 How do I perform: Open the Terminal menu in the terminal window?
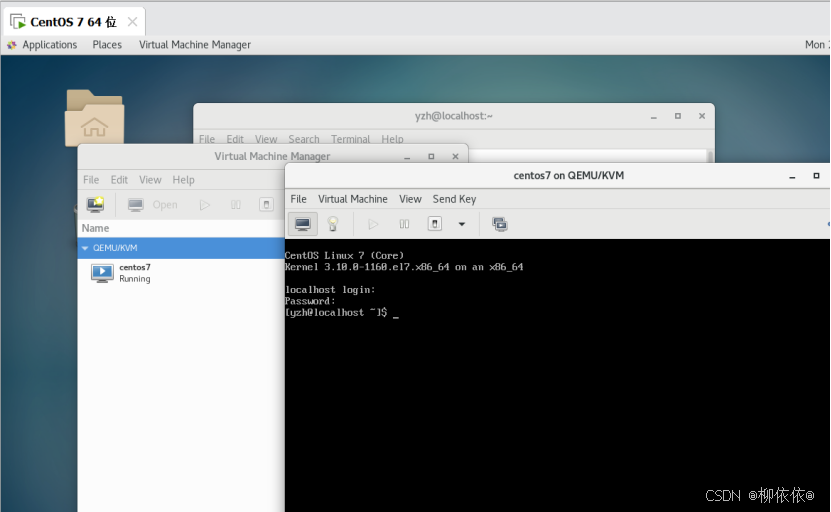point(350,139)
